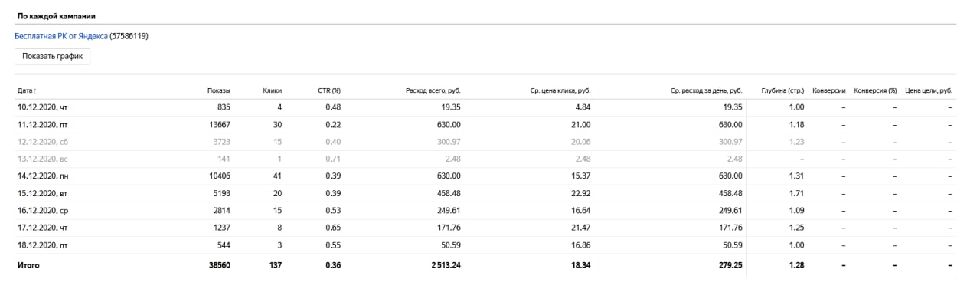The height and width of the screenshot is (302, 980).
Task: Click spend value 458.48 in Расход всего
Action: coord(448,194)
